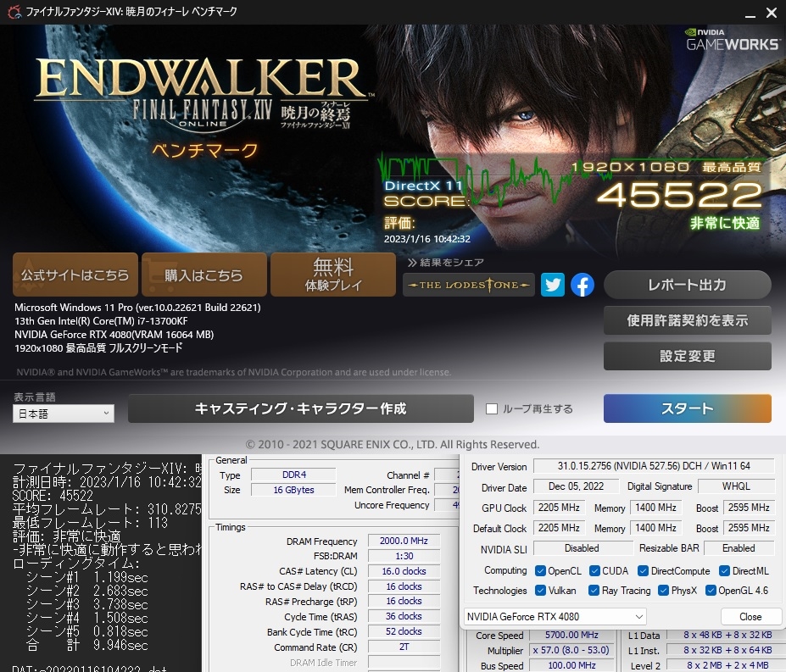
Task: Click tRAS 36 clocks value
Action: 404,616
